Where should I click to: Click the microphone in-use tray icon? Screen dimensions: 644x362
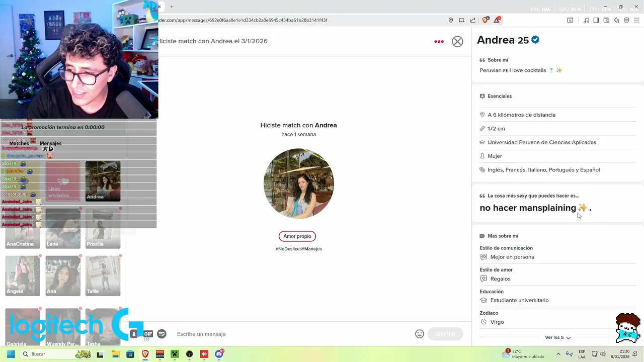[569, 354]
